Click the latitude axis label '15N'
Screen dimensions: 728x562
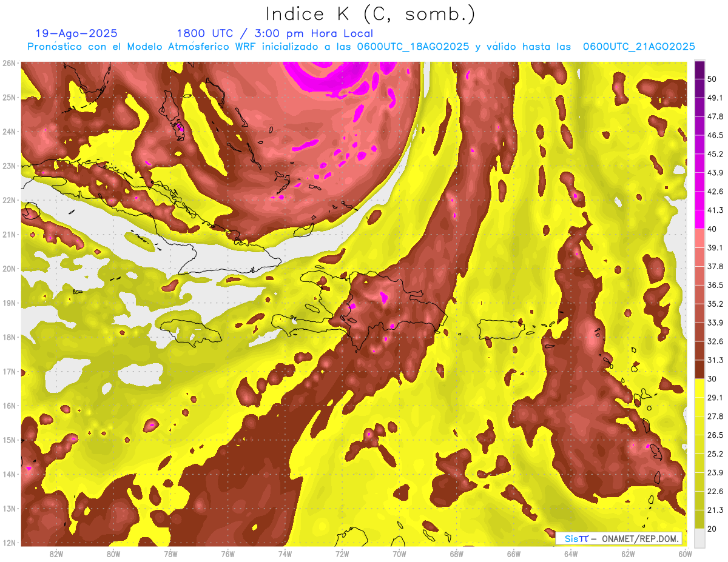9,440
